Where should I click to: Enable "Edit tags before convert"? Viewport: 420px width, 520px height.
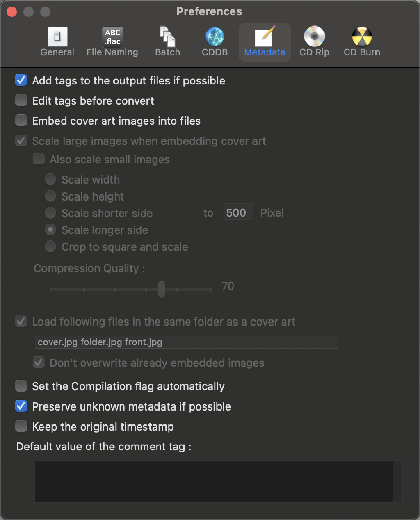click(x=21, y=100)
